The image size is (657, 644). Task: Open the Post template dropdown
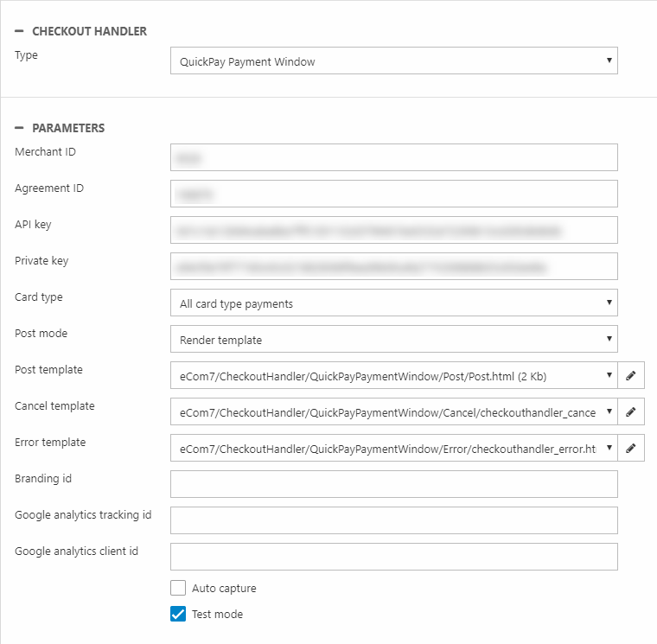(393, 376)
